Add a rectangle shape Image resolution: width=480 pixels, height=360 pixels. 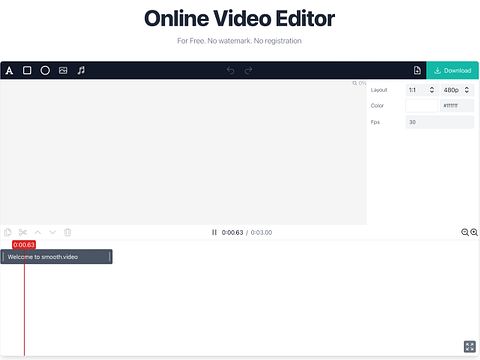27,70
